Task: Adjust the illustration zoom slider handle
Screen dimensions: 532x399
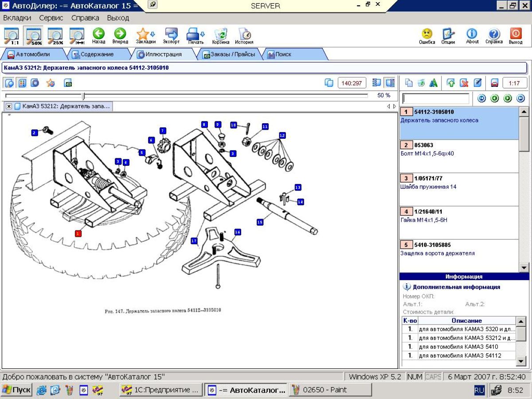Action: tap(83, 96)
